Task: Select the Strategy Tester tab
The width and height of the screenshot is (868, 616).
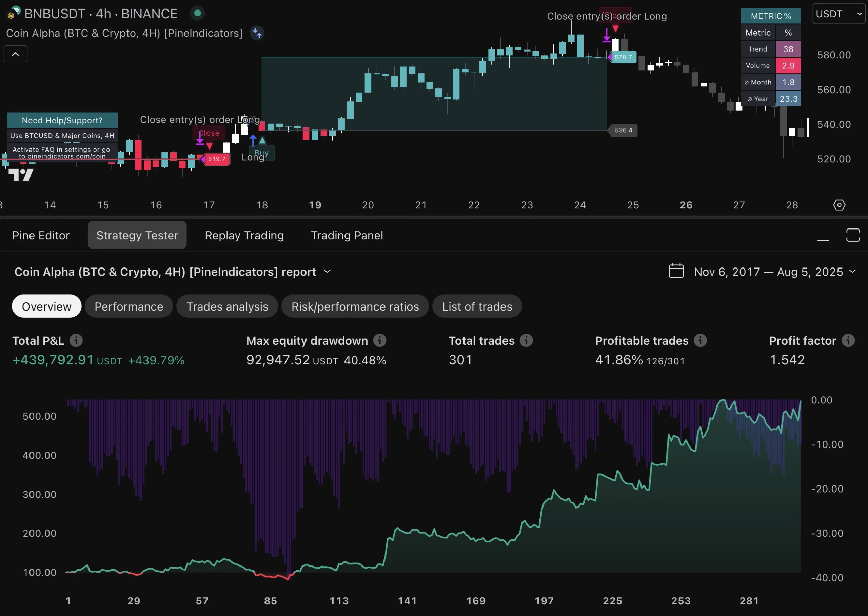Action: coord(137,236)
